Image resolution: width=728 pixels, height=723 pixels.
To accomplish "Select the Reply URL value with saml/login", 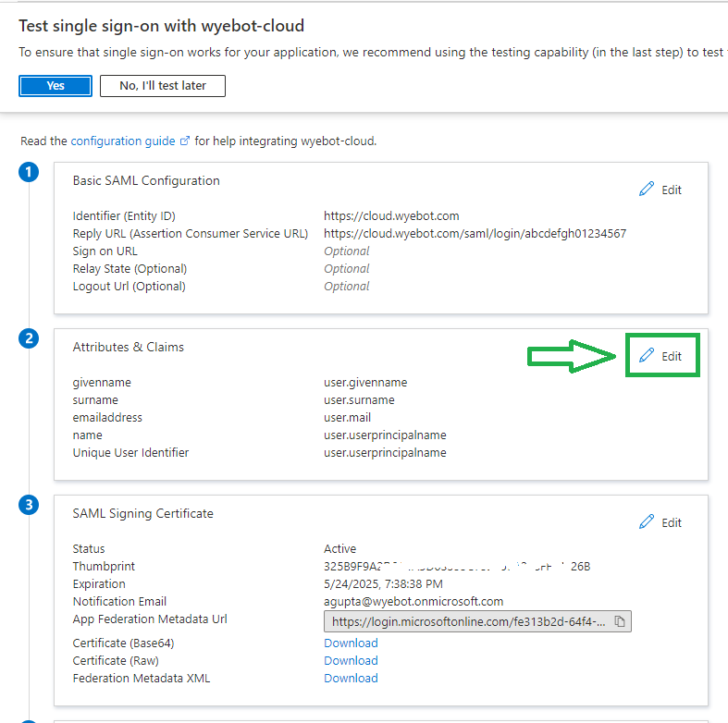I will tap(475, 234).
